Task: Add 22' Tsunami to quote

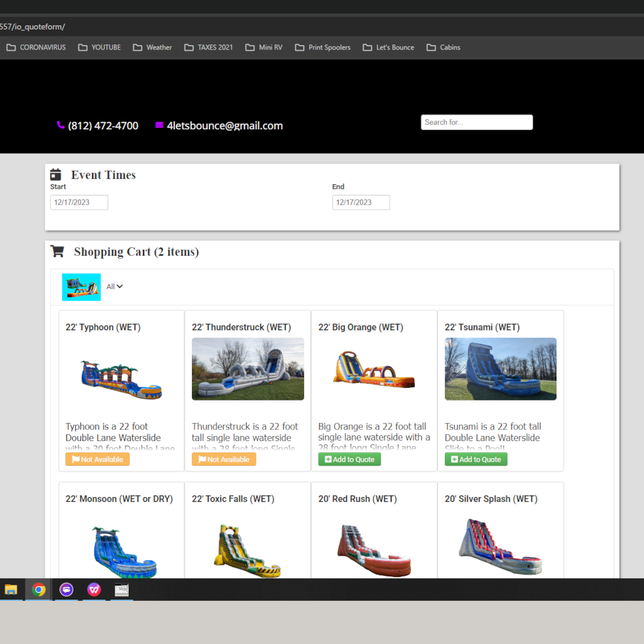Action: [476, 459]
